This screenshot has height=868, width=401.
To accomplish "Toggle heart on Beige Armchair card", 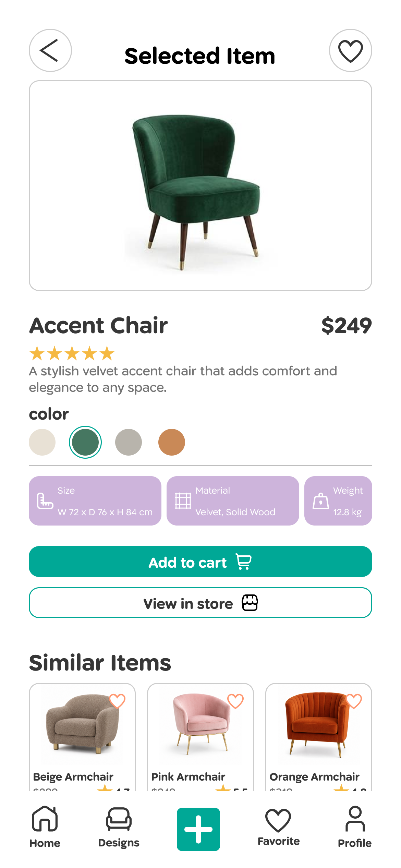I will [117, 701].
